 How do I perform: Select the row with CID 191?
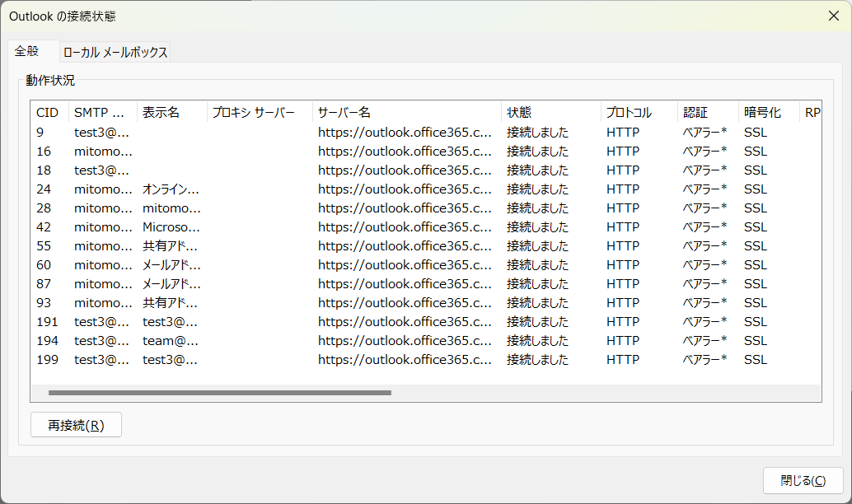pyautogui.click(x=426, y=322)
